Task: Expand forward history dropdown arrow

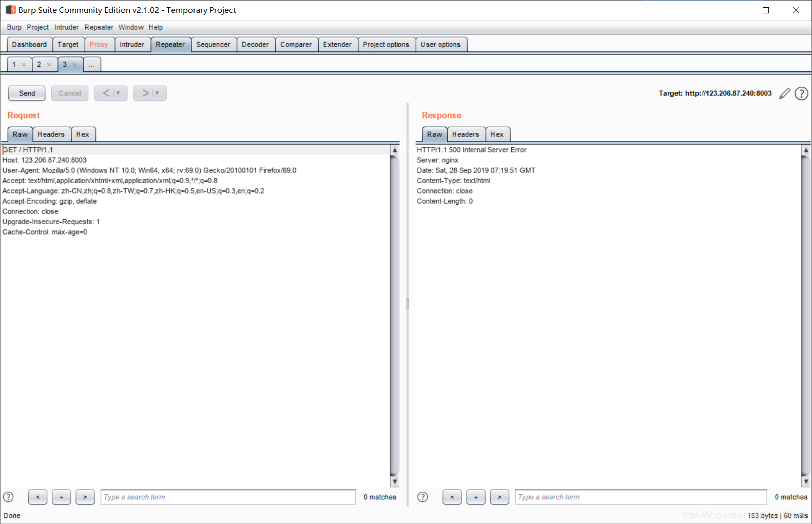Action: pyautogui.click(x=157, y=93)
